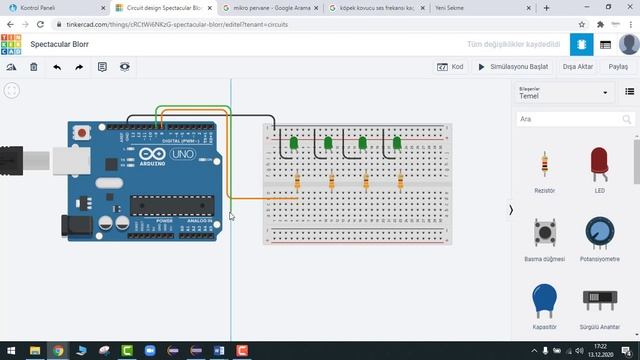Screen dimensions: 640x360
Task: Open Chrome menu three dots
Action: [631, 24]
